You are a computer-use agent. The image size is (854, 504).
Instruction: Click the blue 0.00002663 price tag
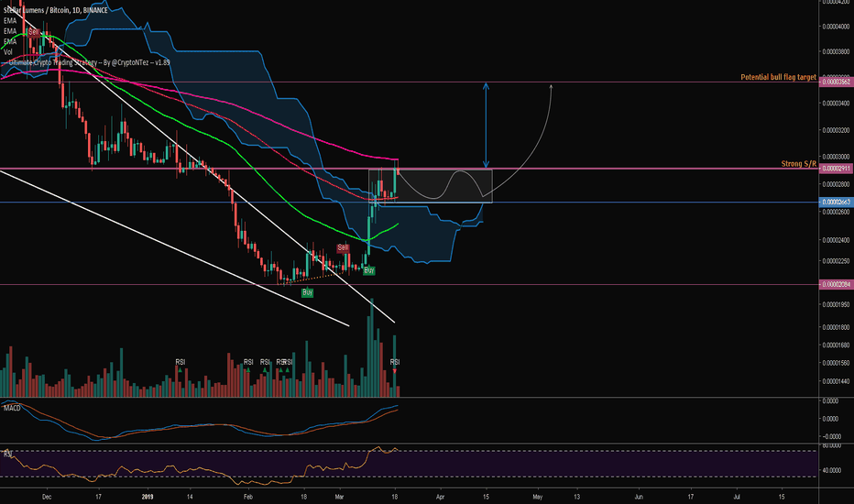tap(836, 203)
